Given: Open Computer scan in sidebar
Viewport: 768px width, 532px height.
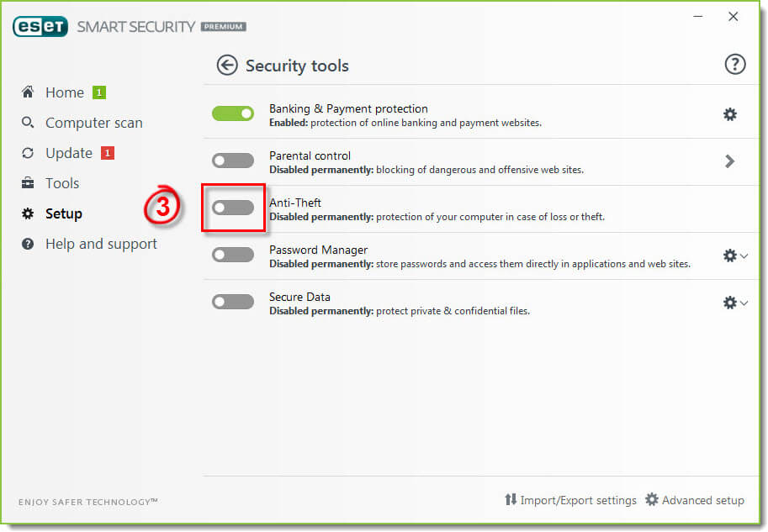Looking at the screenshot, I should [94, 123].
